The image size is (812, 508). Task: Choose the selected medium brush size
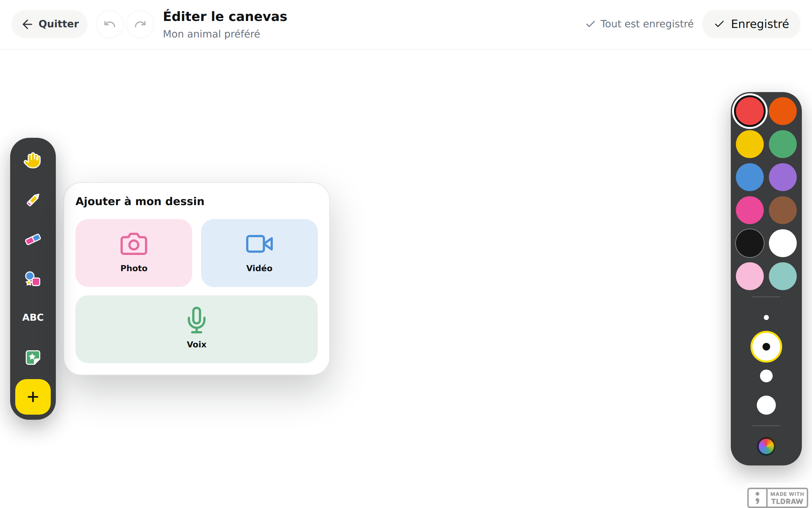point(766,347)
